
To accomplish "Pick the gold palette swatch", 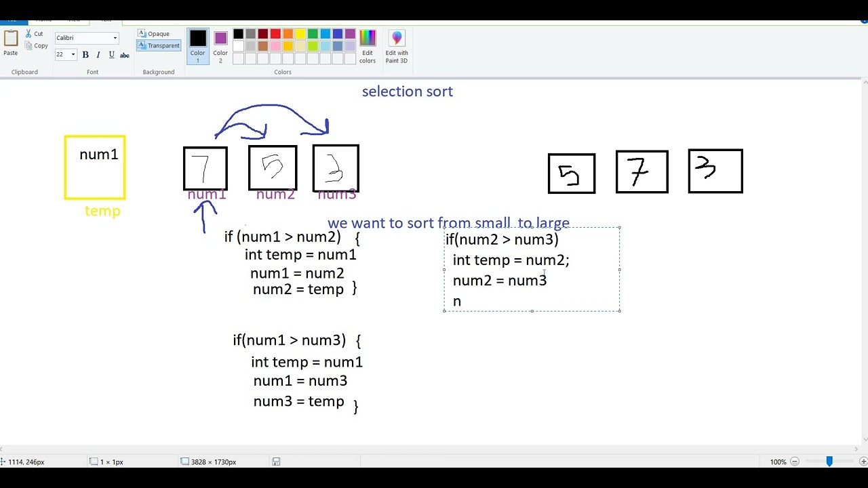I will (x=288, y=46).
